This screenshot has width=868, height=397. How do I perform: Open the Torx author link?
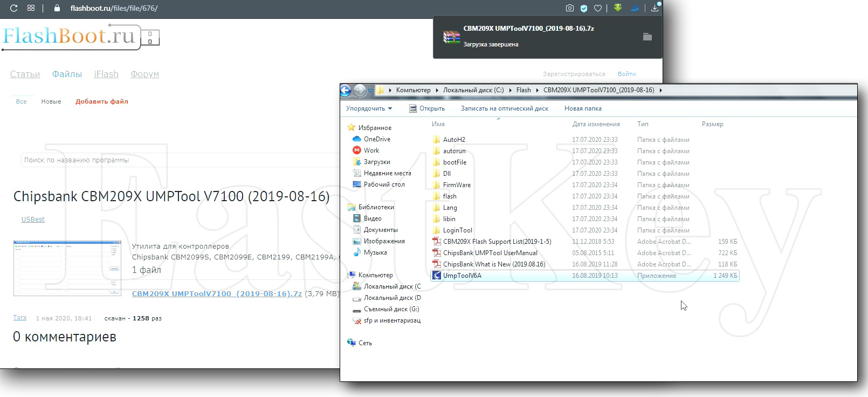coord(20,318)
